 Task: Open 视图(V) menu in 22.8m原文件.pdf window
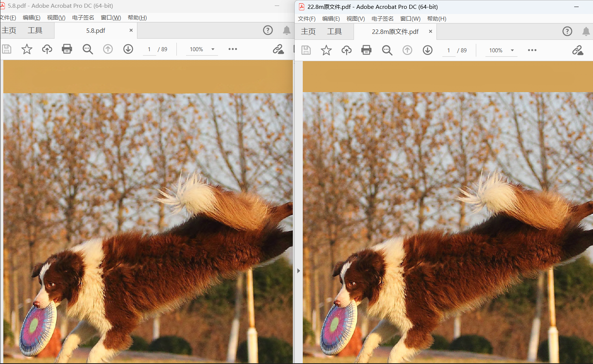355,19
